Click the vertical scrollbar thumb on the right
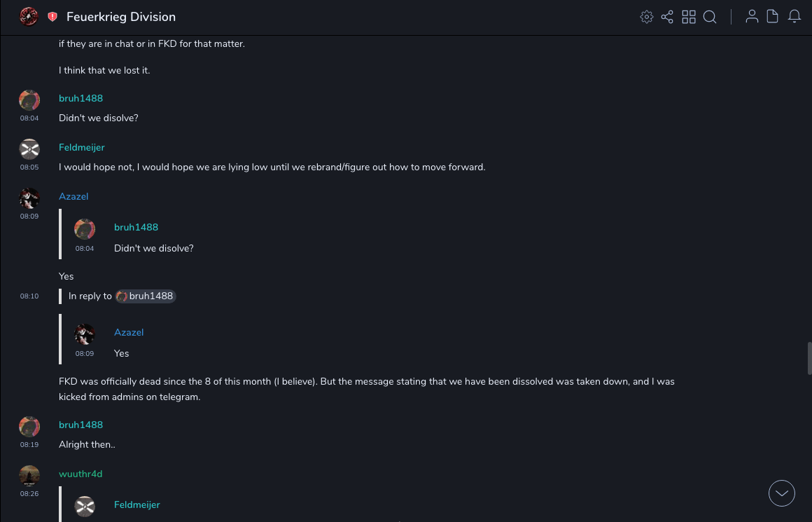 (x=809, y=359)
